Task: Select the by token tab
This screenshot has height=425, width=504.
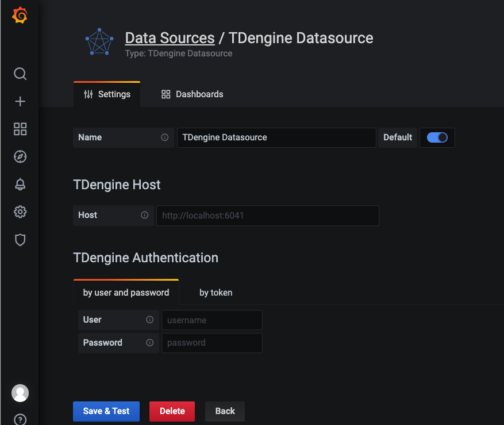Action: point(216,292)
